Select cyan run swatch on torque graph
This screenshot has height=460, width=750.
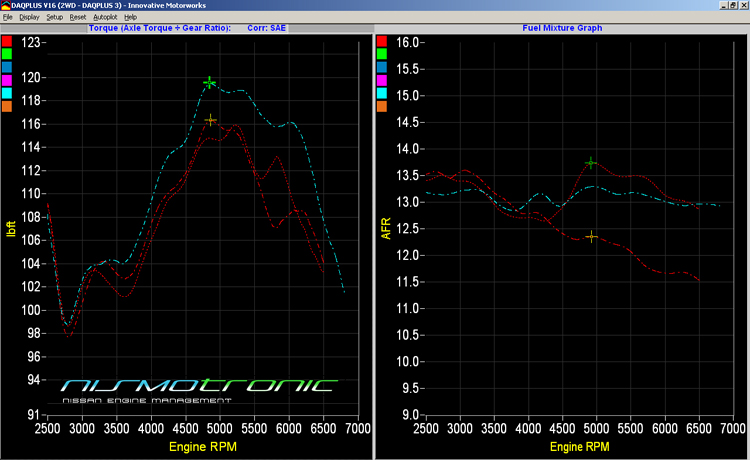7,93
